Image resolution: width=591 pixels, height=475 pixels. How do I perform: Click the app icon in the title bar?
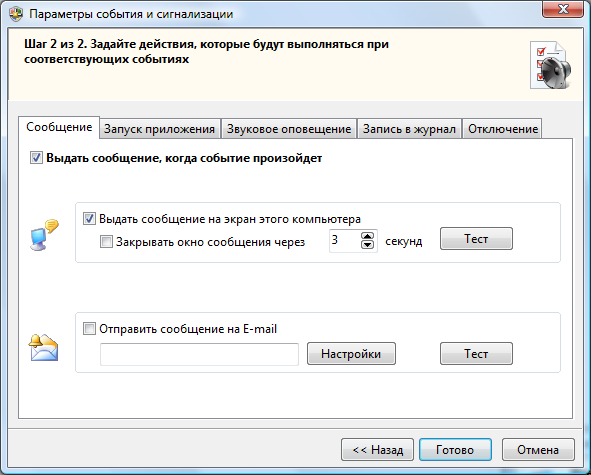[15, 14]
